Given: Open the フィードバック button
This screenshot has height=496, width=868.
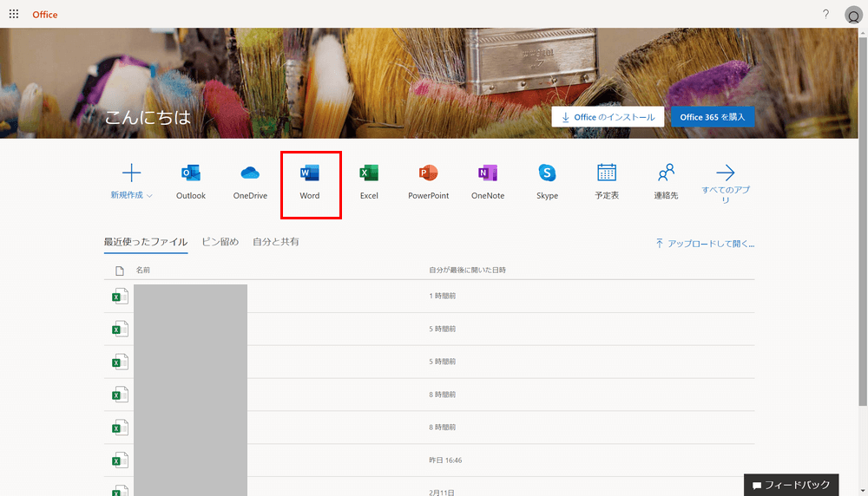Looking at the screenshot, I should [x=792, y=485].
